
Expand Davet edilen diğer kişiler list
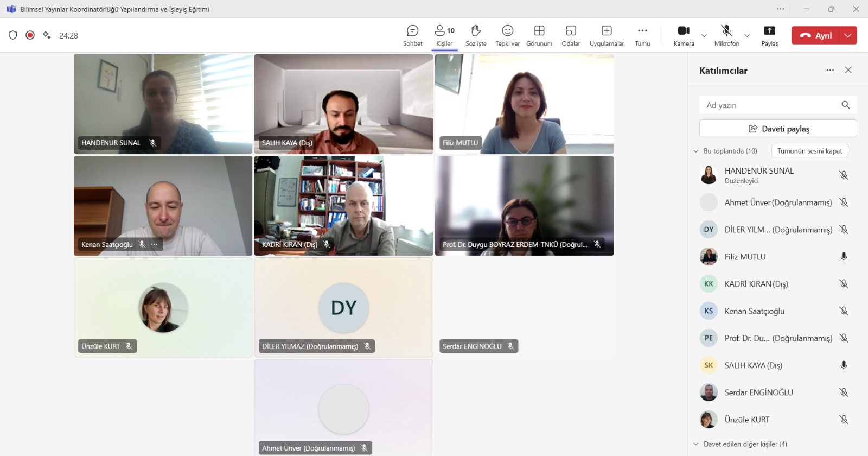coord(696,444)
